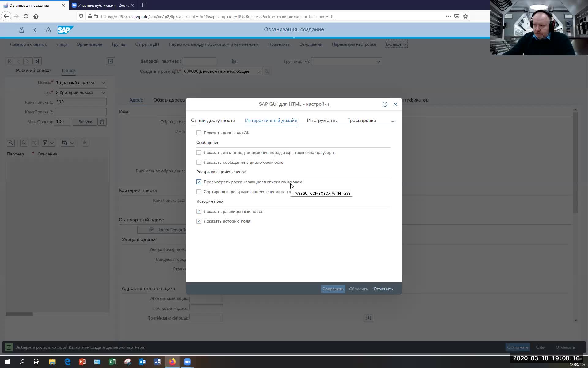588x368 pixels.
Task: Click the Запуск button
Action: 85,122
